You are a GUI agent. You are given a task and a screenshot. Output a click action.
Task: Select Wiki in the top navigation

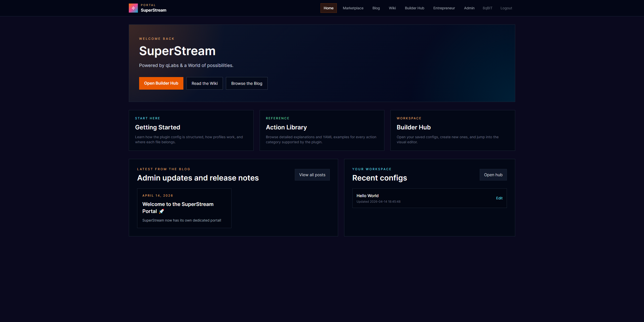392,8
